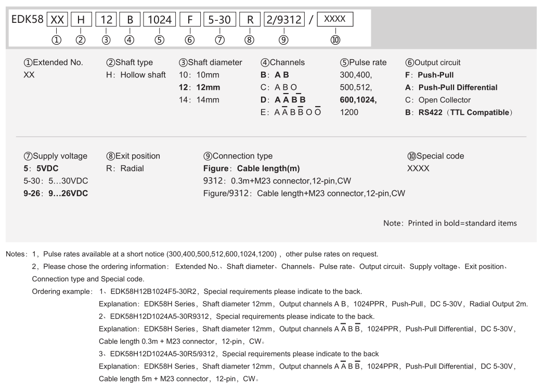Select the '10: 10mm' option

[199, 75]
